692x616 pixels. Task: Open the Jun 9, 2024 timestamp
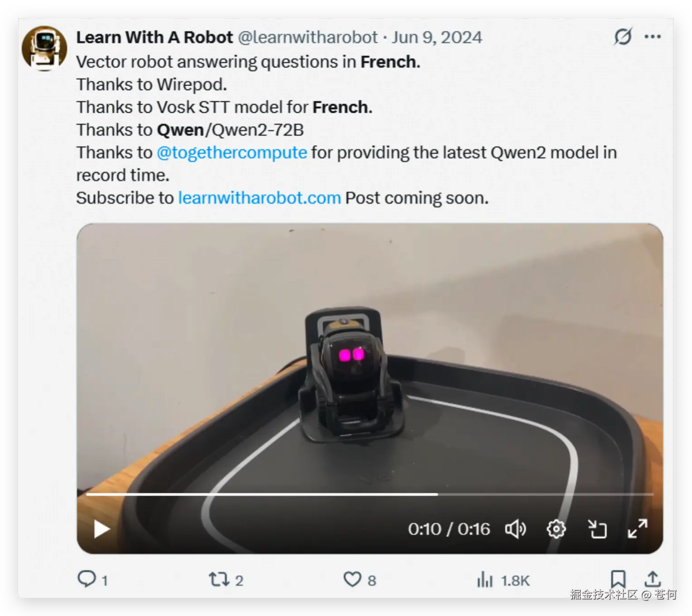[x=437, y=37]
